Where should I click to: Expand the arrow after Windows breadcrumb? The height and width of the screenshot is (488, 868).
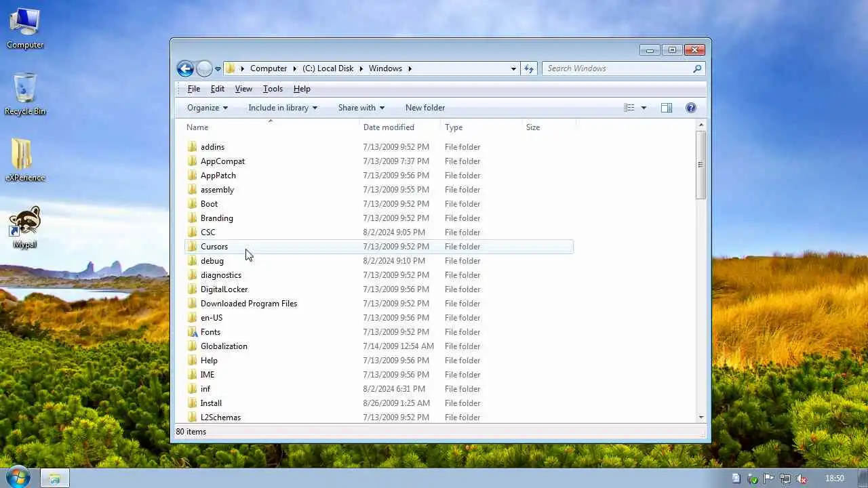point(410,68)
